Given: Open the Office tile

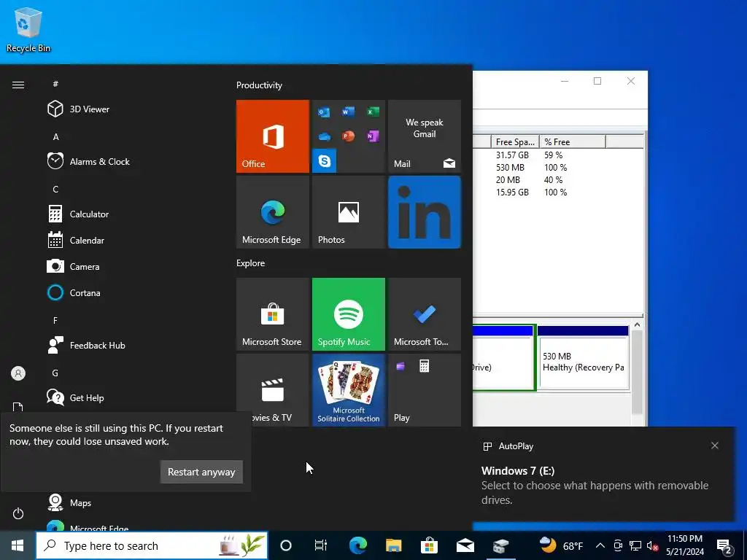Looking at the screenshot, I should coord(273,136).
